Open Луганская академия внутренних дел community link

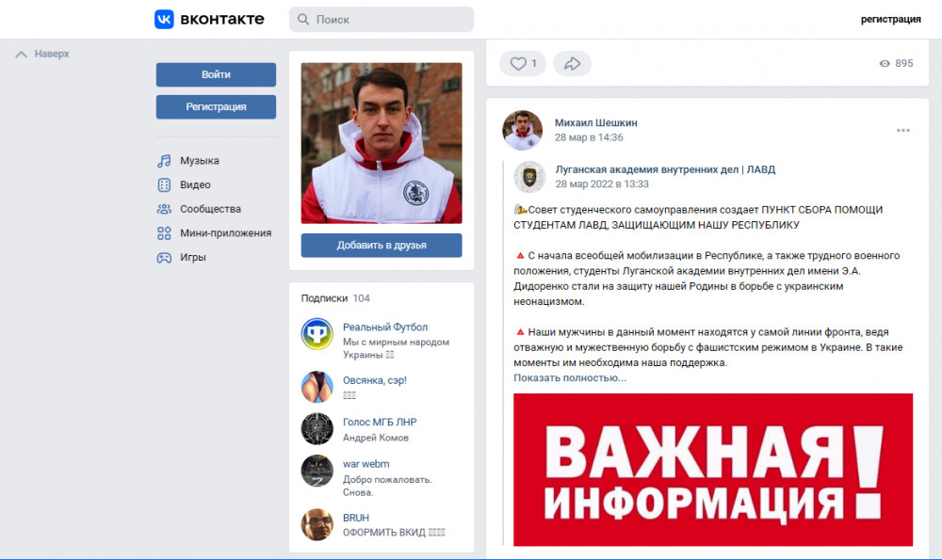coord(665,169)
